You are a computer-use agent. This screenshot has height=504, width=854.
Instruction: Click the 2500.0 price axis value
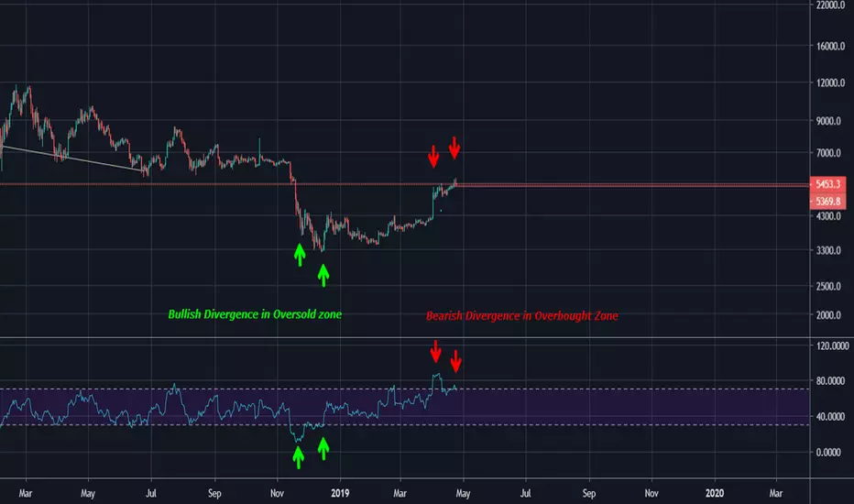point(830,286)
